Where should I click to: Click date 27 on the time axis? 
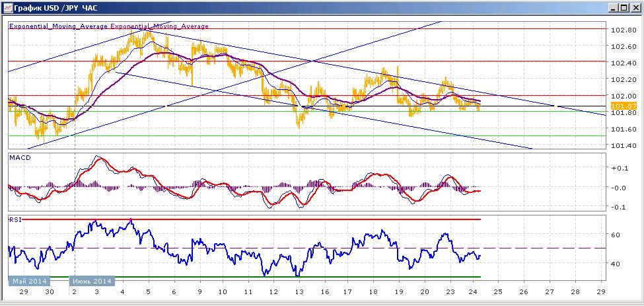tap(550, 291)
